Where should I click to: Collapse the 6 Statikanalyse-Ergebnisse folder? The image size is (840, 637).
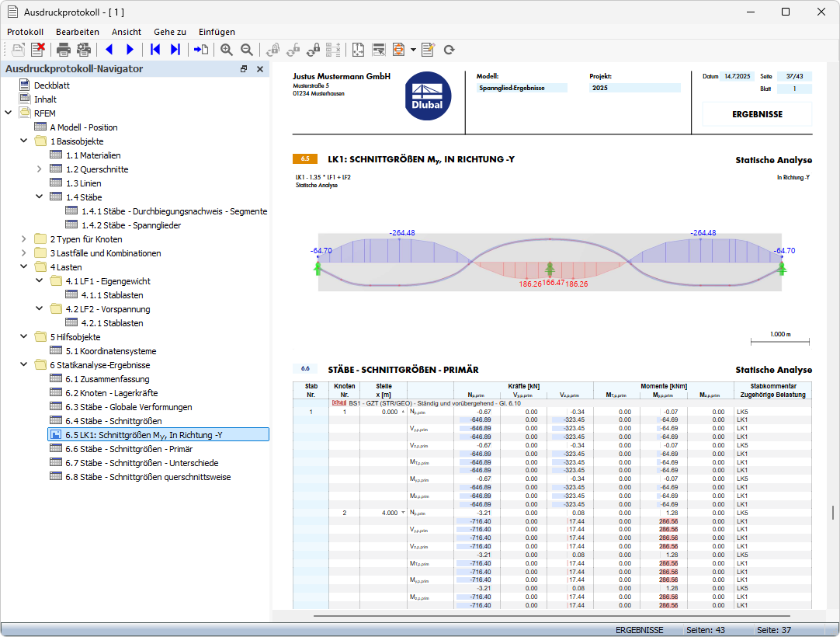[x=23, y=364]
